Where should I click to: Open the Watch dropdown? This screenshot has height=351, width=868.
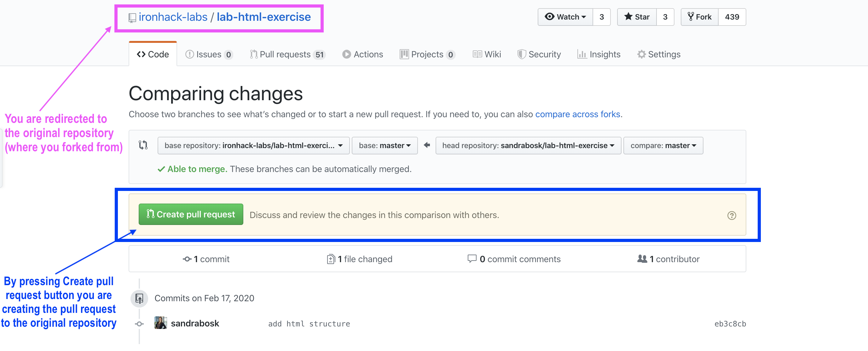click(565, 17)
